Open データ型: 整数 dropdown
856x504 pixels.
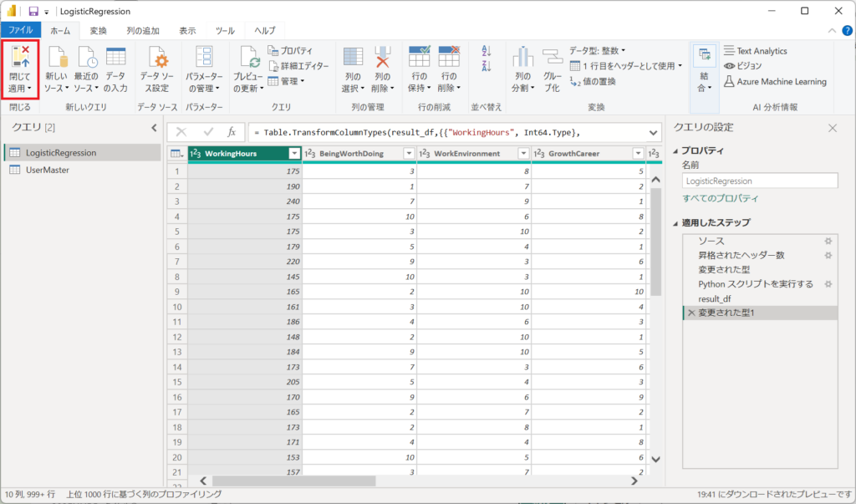pyautogui.click(x=597, y=50)
